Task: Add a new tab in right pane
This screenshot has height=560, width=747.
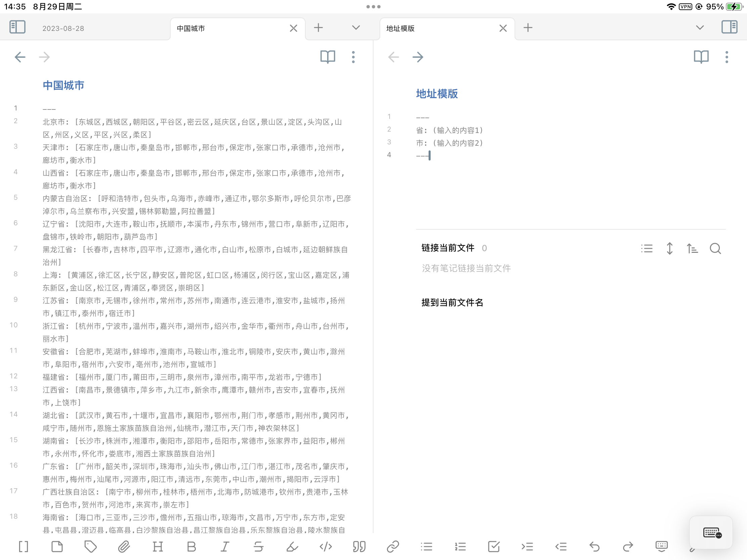Action: [x=528, y=28]
